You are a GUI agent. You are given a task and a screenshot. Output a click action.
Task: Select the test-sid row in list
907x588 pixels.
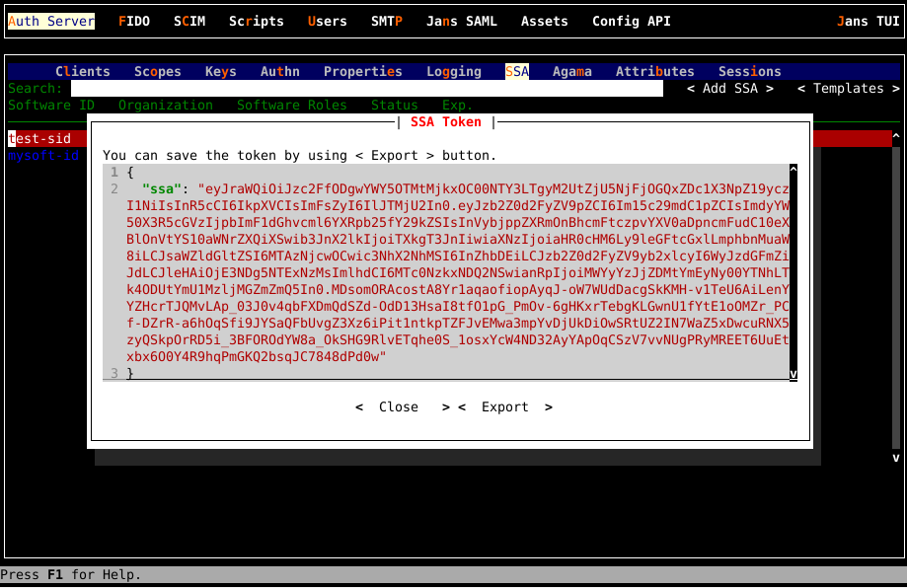tap(39, 138)
